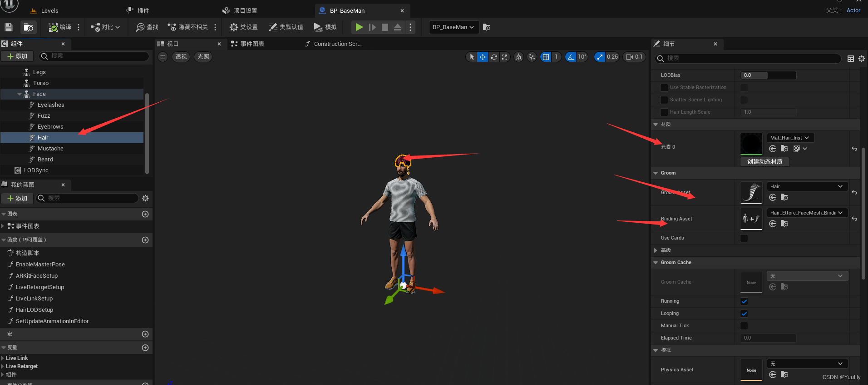
Task: Open the Groom Asset Hair dropdown
Action: (807, 186)
